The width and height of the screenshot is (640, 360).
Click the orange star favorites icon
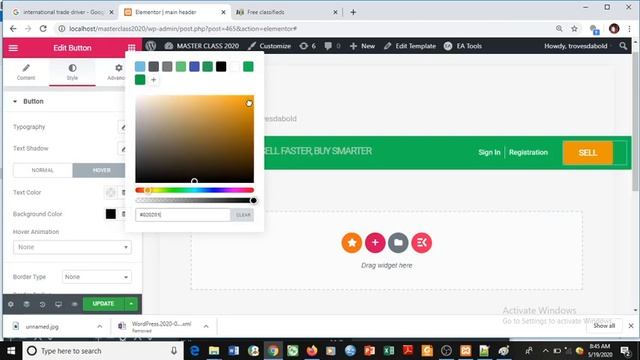pyautogui.click(x=351, y=243)
